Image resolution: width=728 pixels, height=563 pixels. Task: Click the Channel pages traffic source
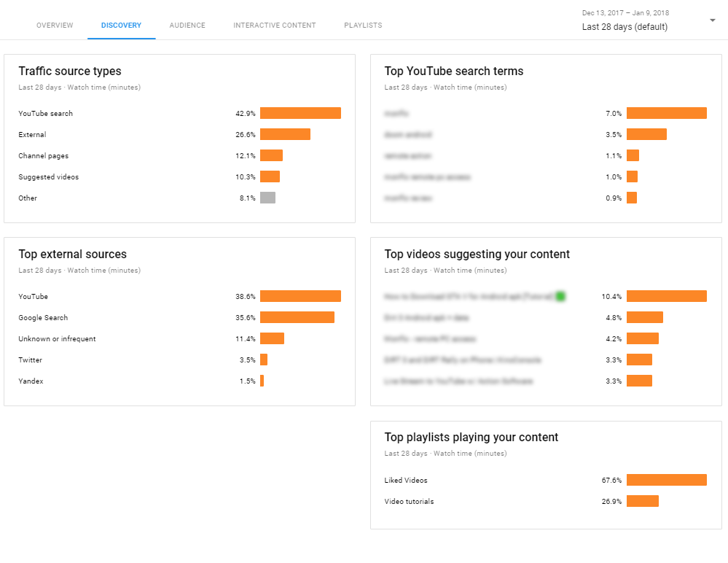pyautogui.click(x=44, y=155)
